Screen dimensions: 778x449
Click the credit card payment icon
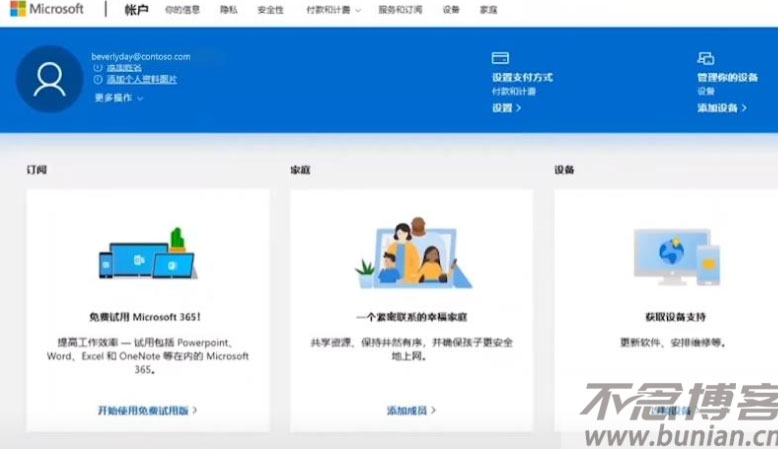(500, 58)
